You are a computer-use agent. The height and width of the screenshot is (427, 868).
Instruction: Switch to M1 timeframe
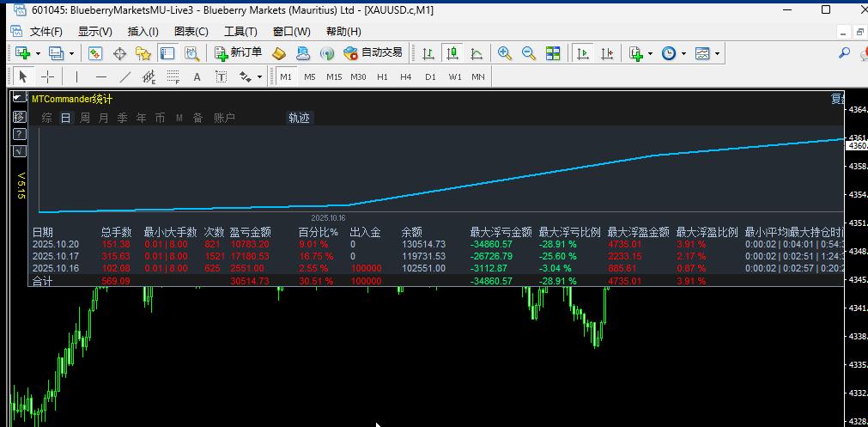pos(286,76)
